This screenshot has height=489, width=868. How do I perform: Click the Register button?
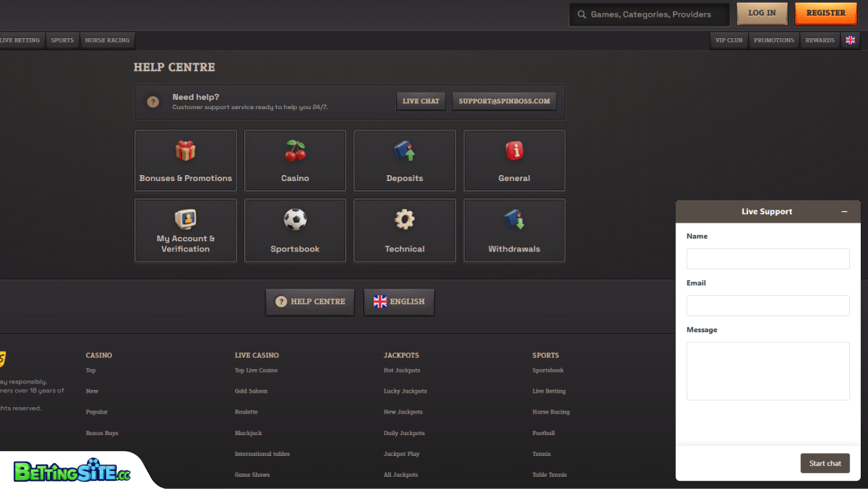click(x=826, y=14)
